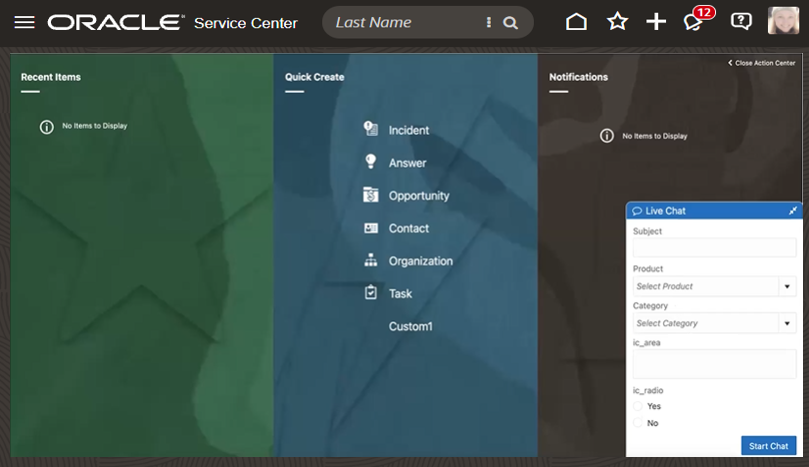The width and height of the screenshot is (809, 467).
Task: Click the Oracle logo
Action: click(x=116, y=22)
